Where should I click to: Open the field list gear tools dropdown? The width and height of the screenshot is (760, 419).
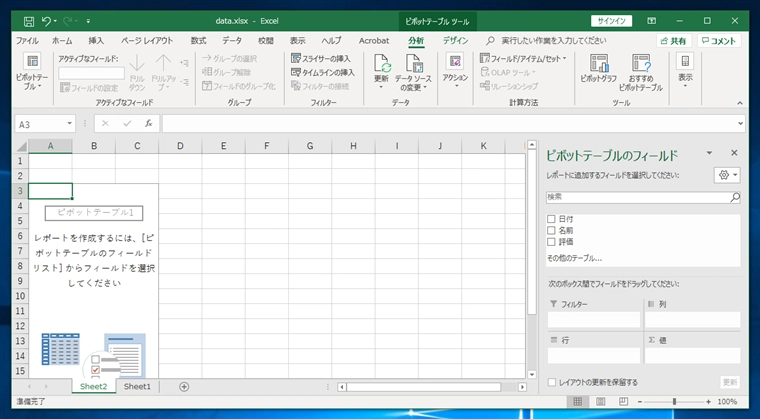pyautogui.click(x=727, y=175)
